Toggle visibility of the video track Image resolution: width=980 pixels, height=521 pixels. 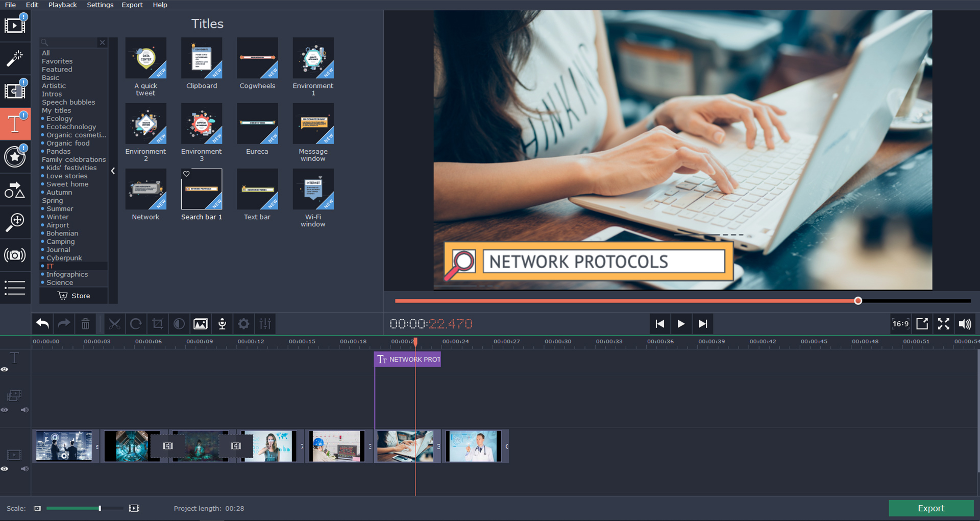pyautogui.click(x=5, y=469)
